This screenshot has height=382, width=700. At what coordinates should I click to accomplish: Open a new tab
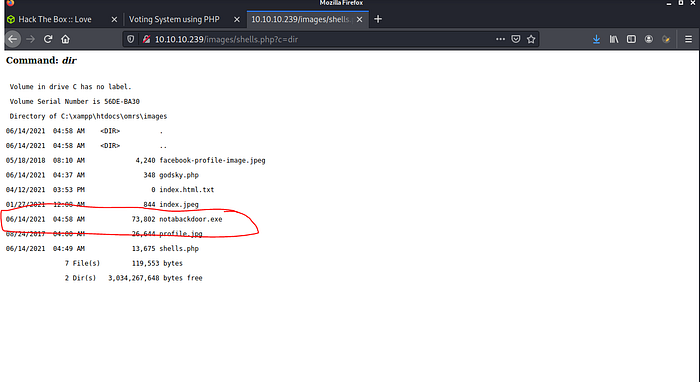coord(378,19)
